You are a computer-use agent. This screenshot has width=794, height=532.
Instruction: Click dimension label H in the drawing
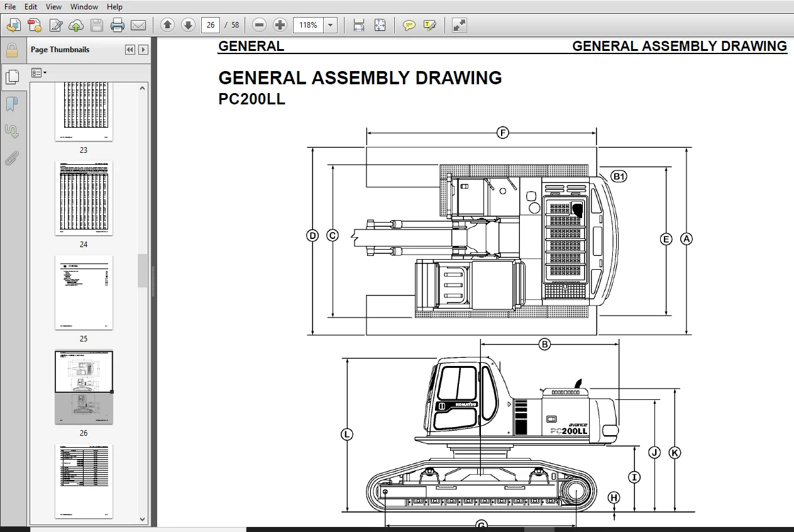pos(614,498)
